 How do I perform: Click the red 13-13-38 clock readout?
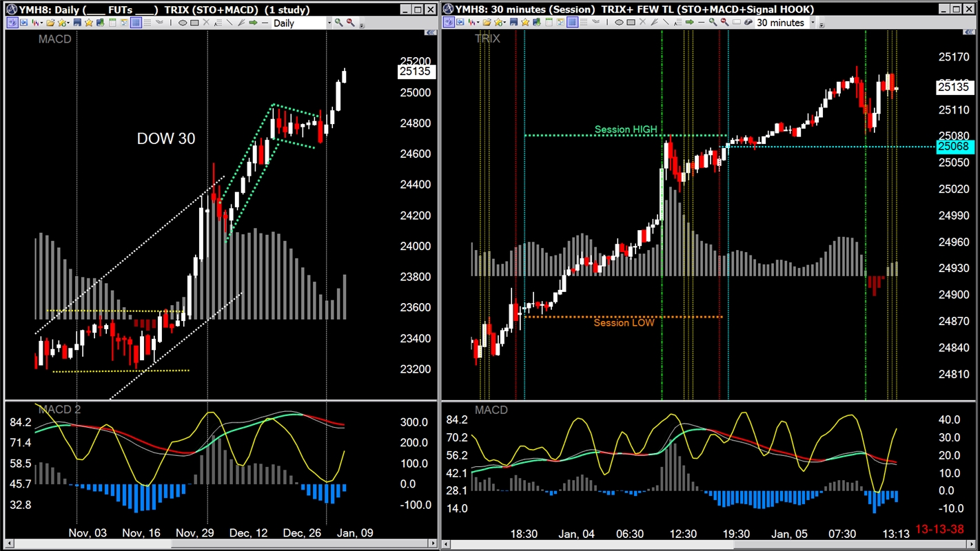(x=939, y=530)
